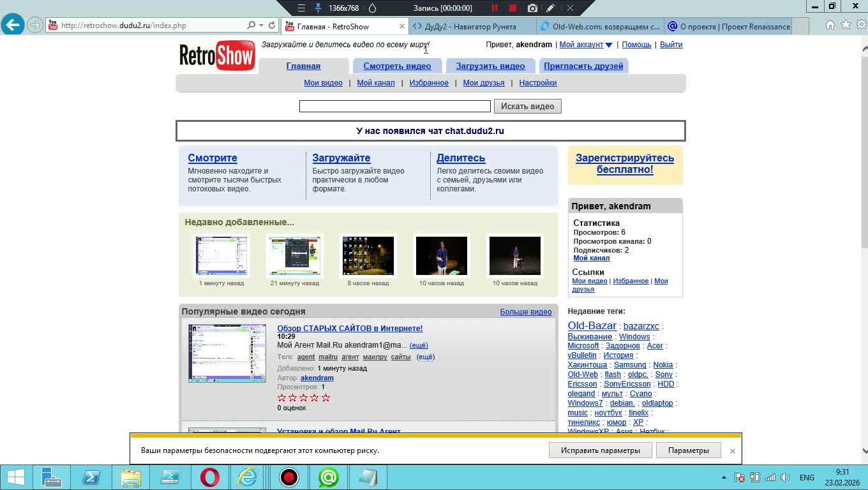
Task: Refresh the page with the reload icon
Action: pos(272,26)
